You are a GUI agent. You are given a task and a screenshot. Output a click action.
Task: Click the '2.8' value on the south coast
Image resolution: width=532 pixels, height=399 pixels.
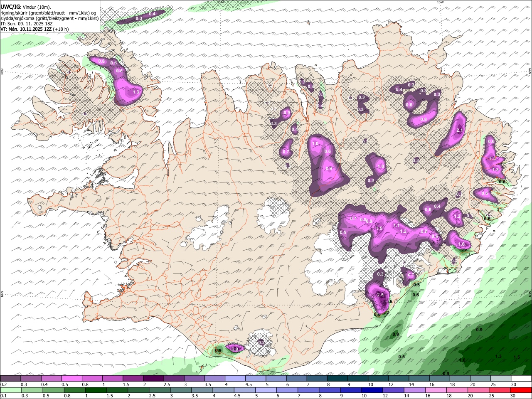[235, 349]
